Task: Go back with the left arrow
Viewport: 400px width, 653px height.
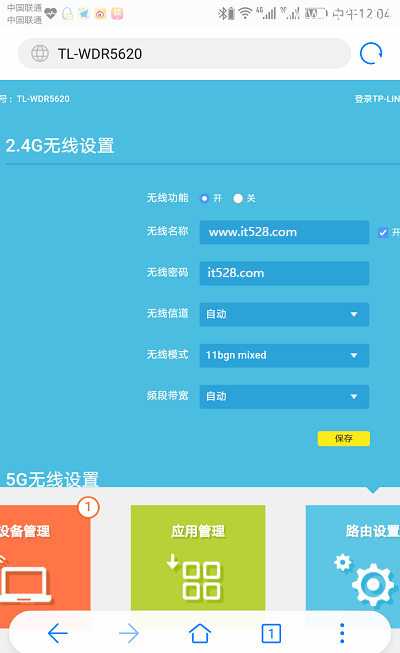Action: [x=58, y=633]
